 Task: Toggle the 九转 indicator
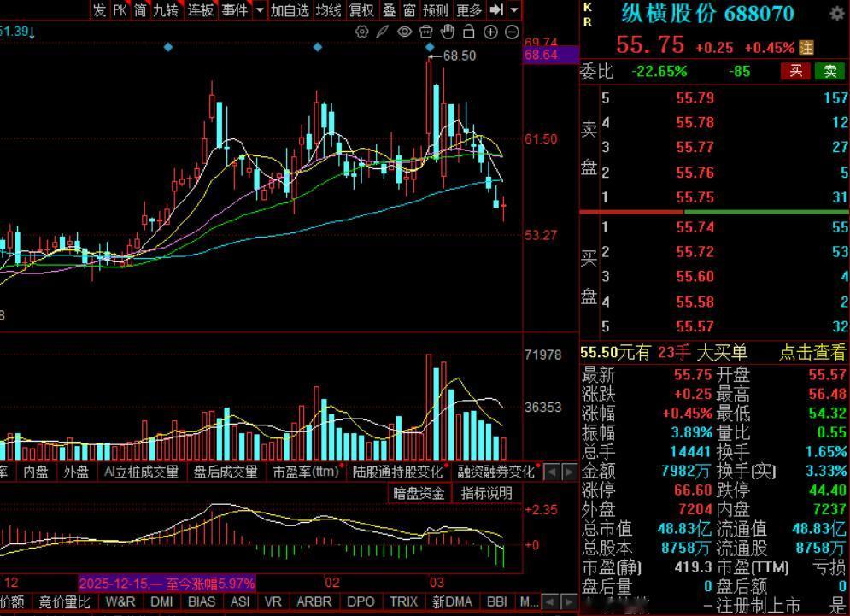pos(166,9)
